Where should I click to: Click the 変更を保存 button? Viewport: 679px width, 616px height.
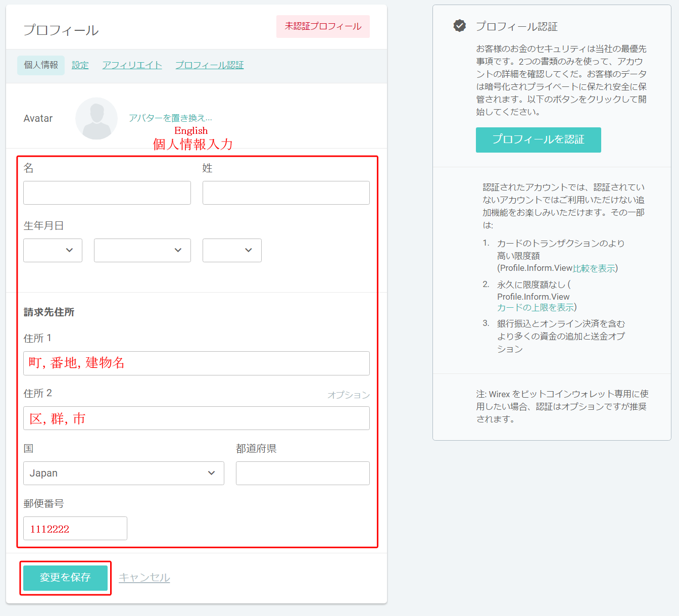[x=65, y=578]
